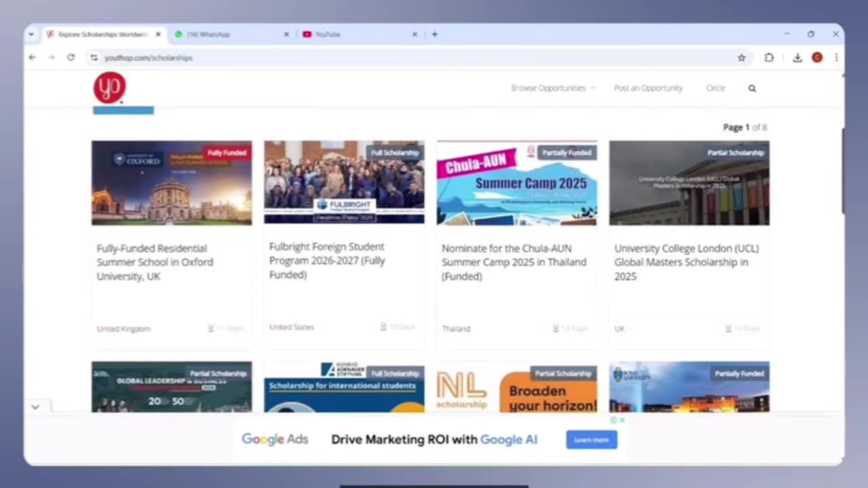868x488 pixels.
Task: Collapse the bottom ad using the chevron
Action: click(35, 407)
